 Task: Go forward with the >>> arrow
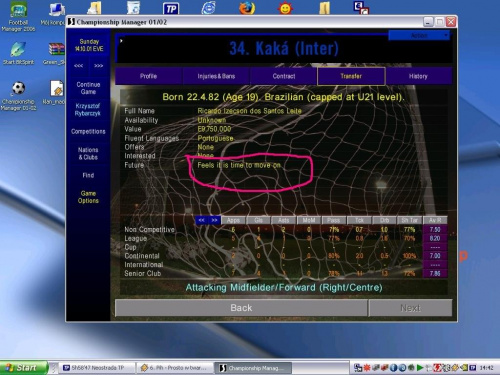point(99,66)
